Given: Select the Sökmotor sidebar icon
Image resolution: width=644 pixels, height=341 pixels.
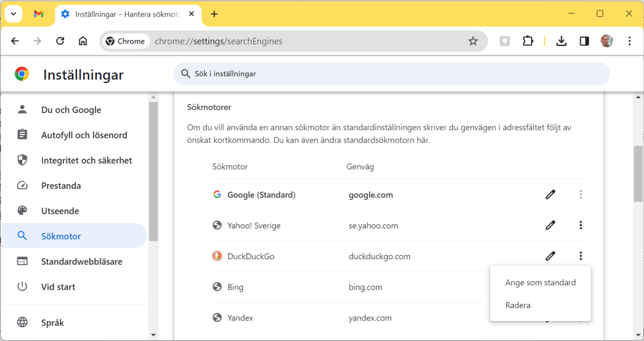Looking at the screenshot, I should (x=22, y=235).
